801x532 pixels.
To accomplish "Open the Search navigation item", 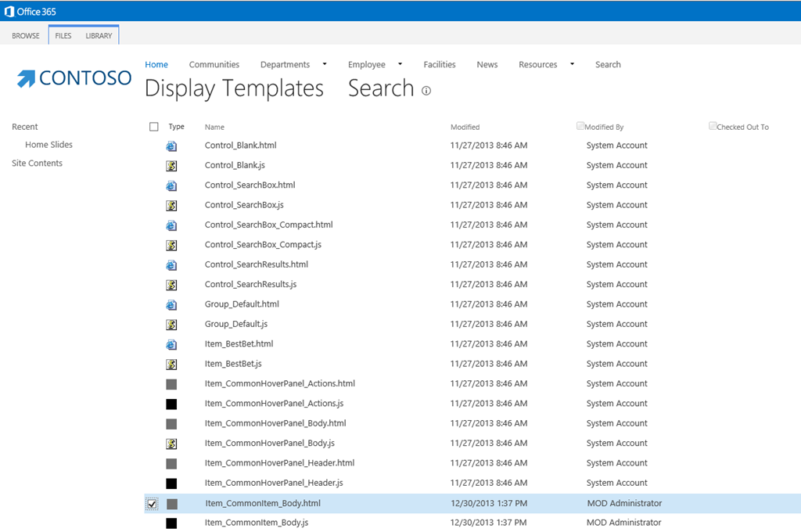I will [x=608, y=64].
